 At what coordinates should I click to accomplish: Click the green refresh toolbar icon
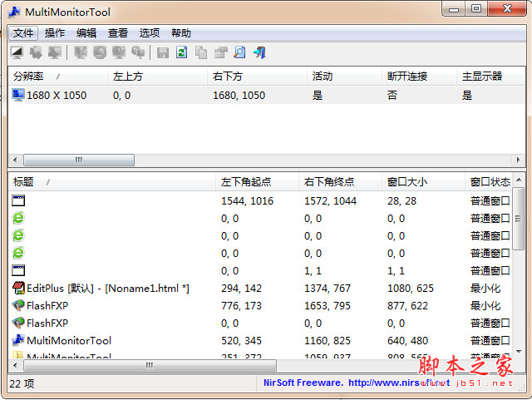182,53
